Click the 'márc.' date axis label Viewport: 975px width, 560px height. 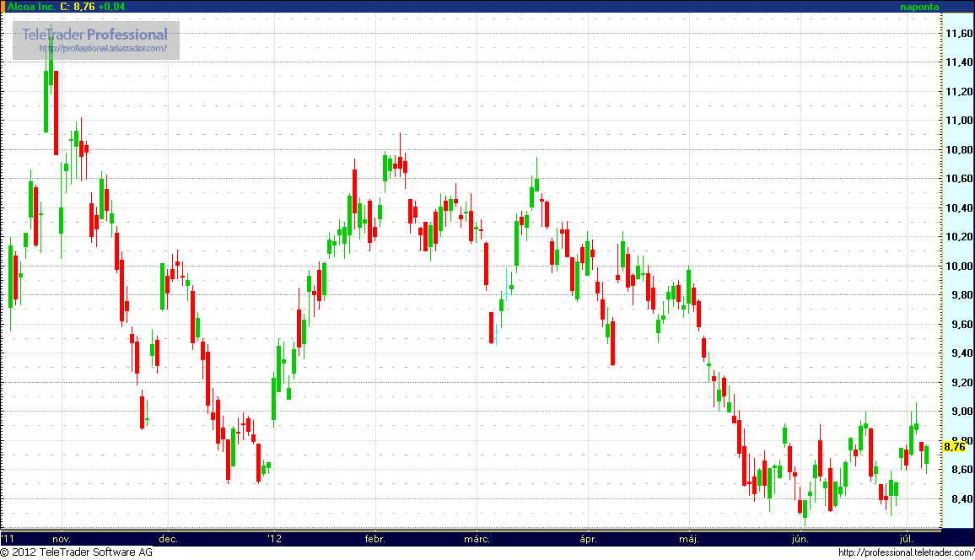tap(477, 539)
